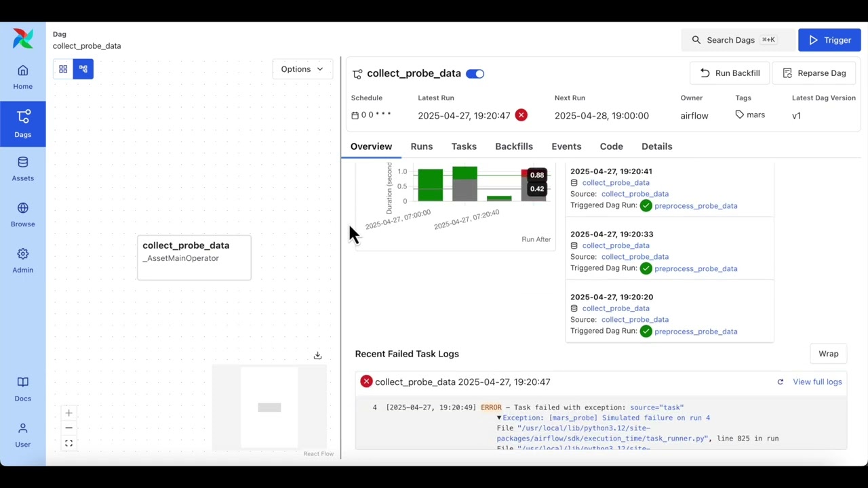Open the Options dropdown
868x488 pixels.
point(302,69)
